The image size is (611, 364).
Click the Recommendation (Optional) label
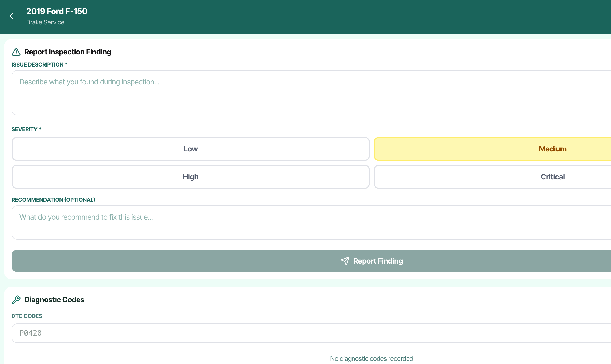pos(53,200)
